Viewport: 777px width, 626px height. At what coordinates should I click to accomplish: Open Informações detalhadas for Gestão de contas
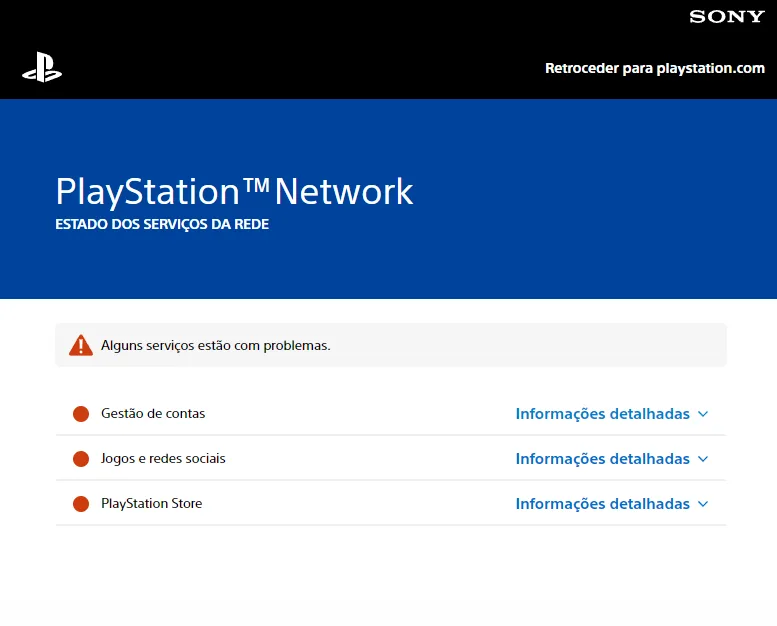point(602,414)
